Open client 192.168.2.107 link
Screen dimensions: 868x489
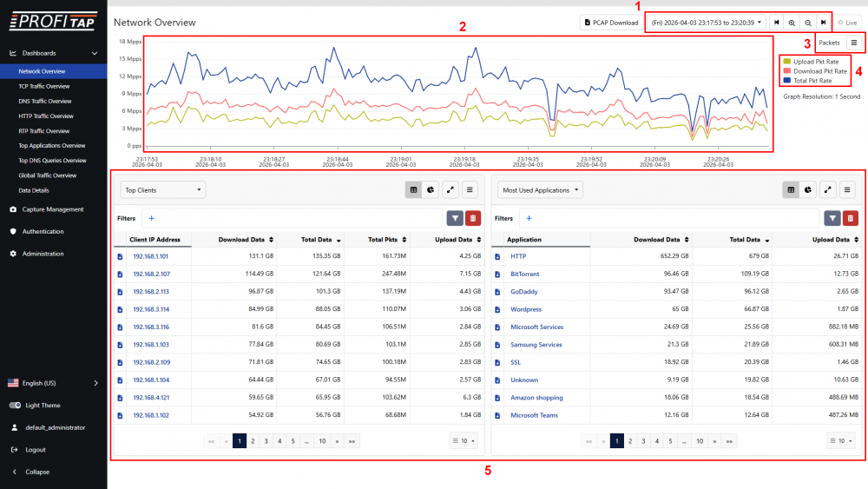[150, 274]
